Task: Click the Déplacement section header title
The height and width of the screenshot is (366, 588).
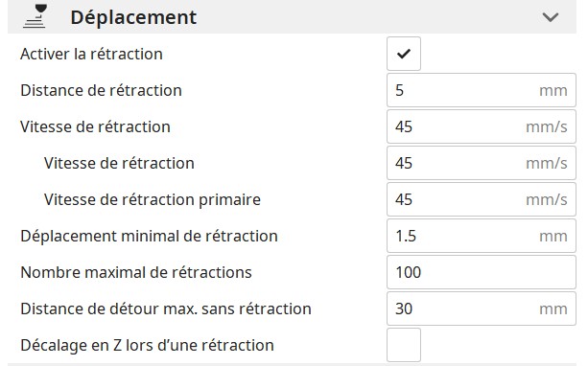Action: 133,17
